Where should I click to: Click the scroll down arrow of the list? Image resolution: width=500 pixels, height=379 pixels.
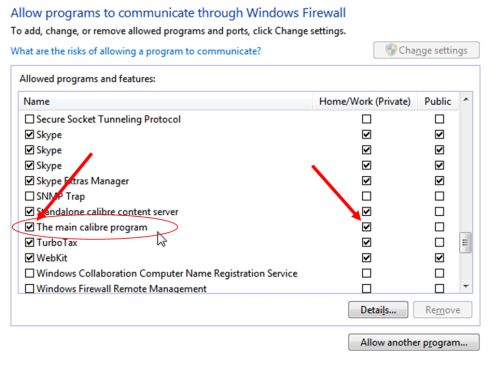tap(466, 286)
